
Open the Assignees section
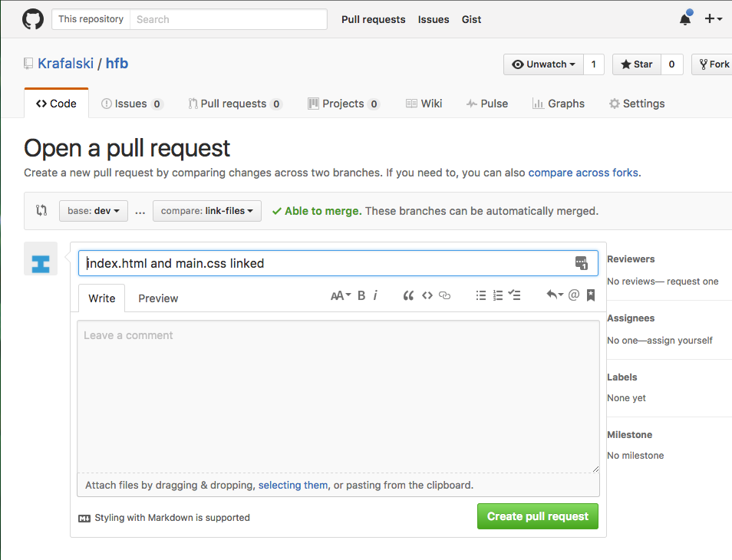tap(631, 318)
